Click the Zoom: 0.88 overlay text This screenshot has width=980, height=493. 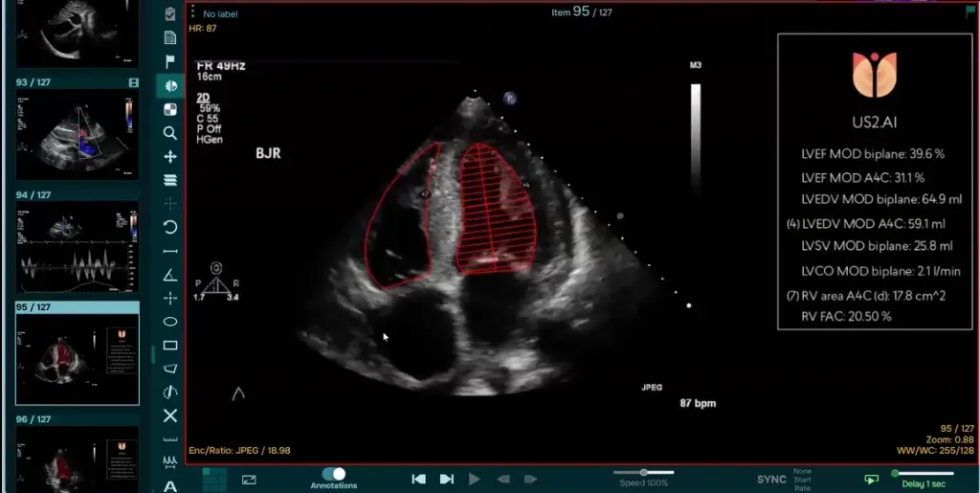(x=950, y=439)
